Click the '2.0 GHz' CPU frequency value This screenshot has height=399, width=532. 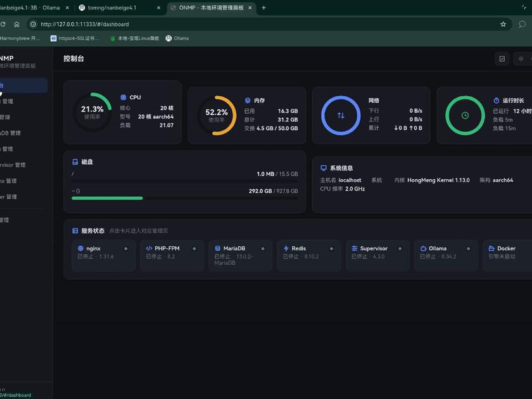click(355, 189)
